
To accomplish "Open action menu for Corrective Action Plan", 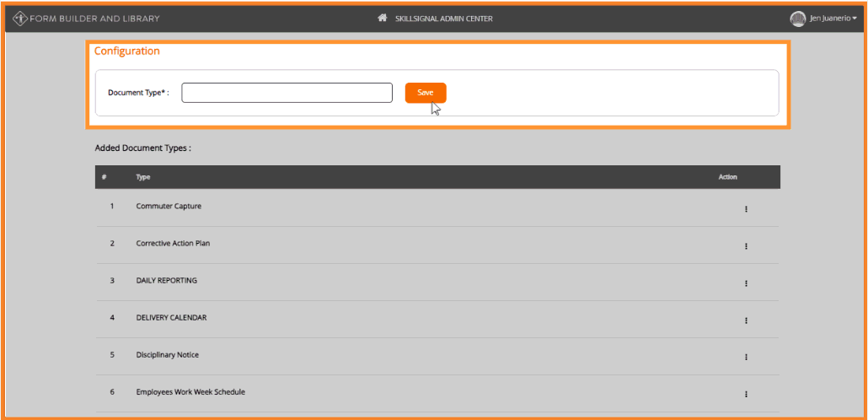I will (x=746, y=246).
